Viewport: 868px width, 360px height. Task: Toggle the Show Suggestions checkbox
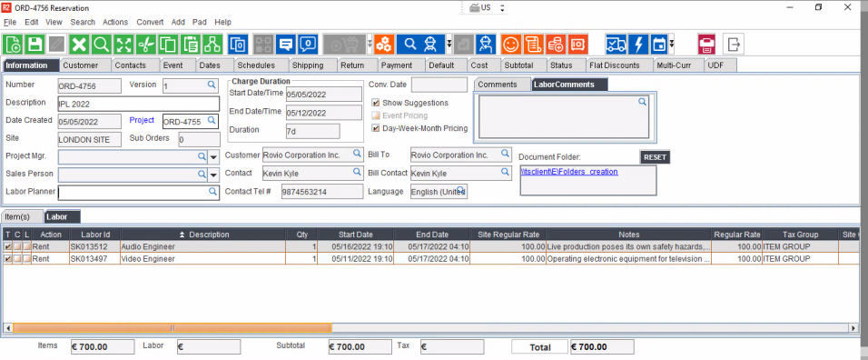376,103
